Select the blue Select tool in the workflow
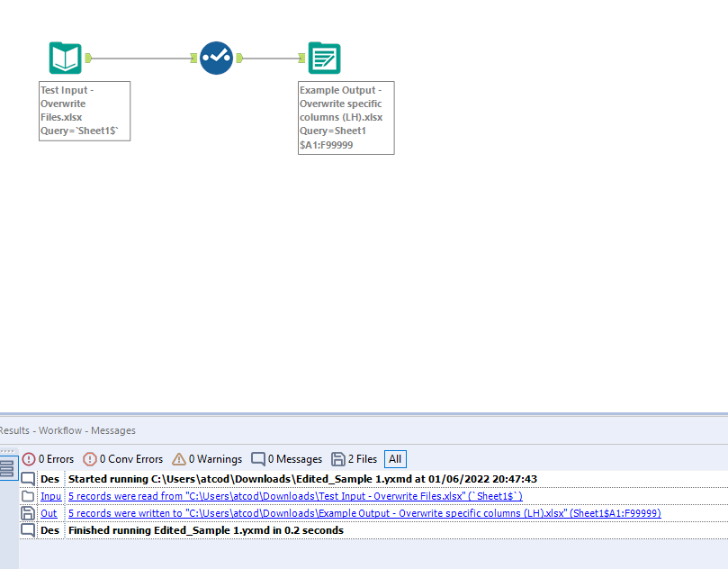Screen dimensions: 728x569 point(216,57)
